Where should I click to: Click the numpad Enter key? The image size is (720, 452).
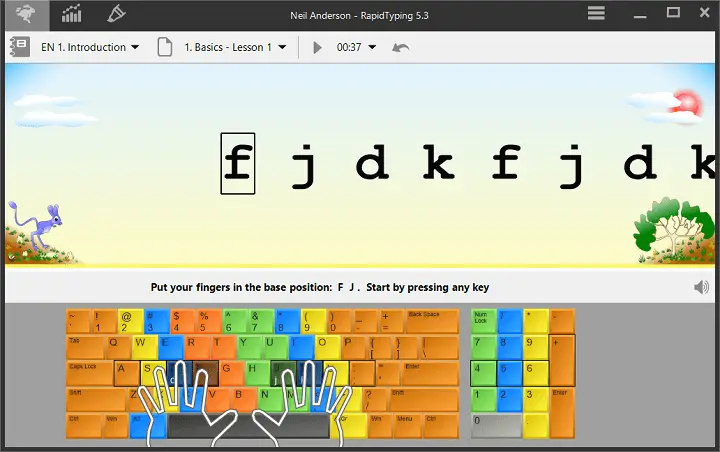562,412
